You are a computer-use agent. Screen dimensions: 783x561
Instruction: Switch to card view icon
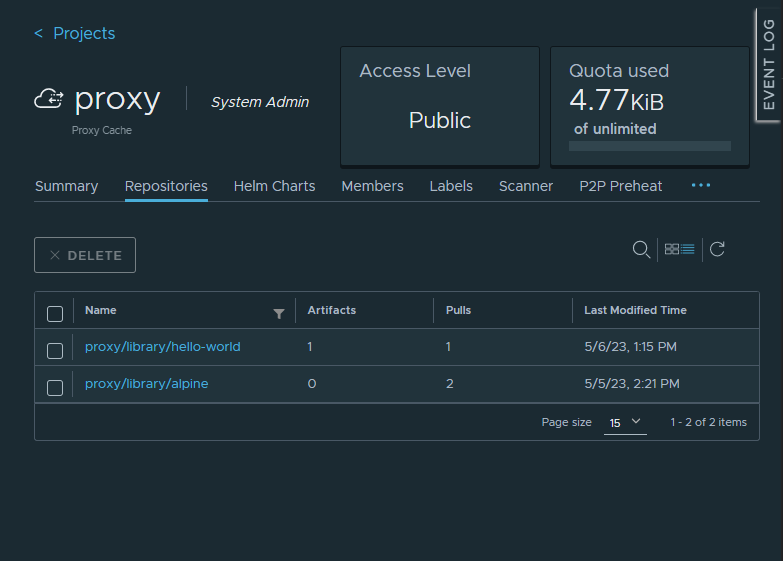pos(672,250)
